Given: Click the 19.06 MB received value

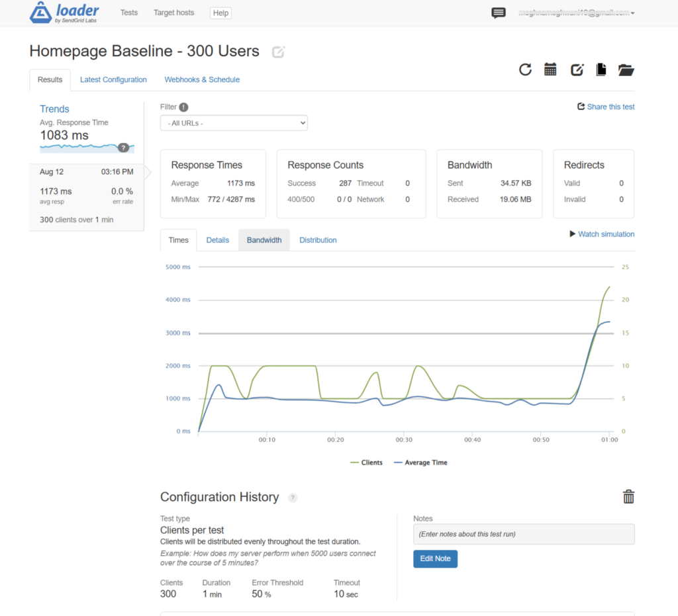Looking at the screenshot, I should tap(515, 200).
